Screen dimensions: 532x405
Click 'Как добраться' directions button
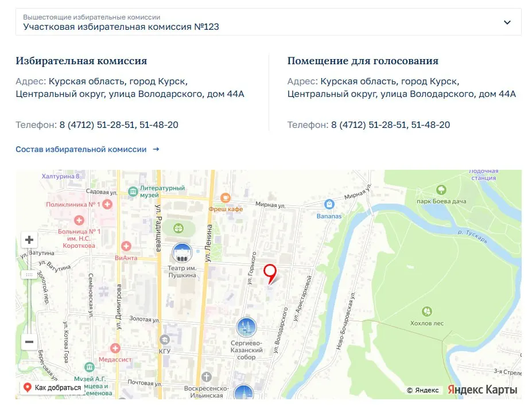pyautogui.click(x=52, y=387)
